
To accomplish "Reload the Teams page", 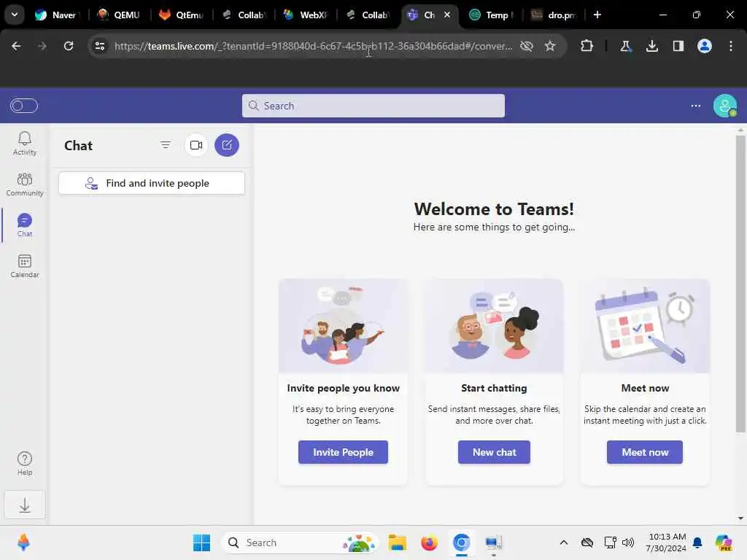I will 69,46.
